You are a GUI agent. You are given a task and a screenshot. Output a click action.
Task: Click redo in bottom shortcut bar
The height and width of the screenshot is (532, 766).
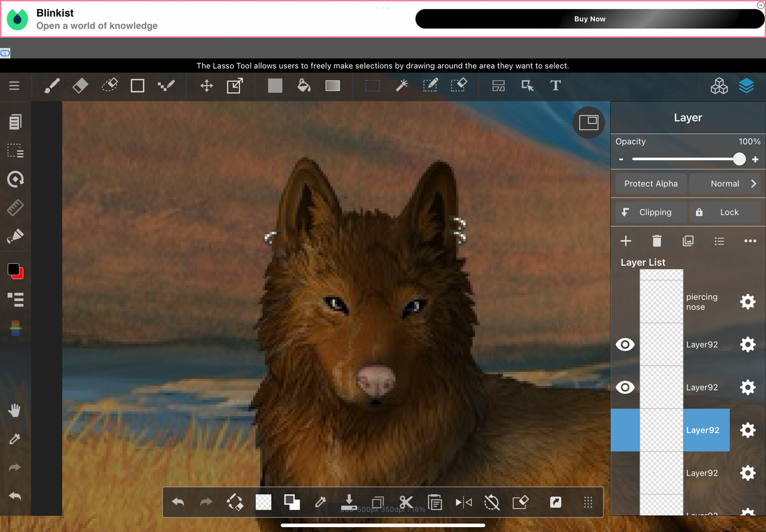[x=206, y=502]
